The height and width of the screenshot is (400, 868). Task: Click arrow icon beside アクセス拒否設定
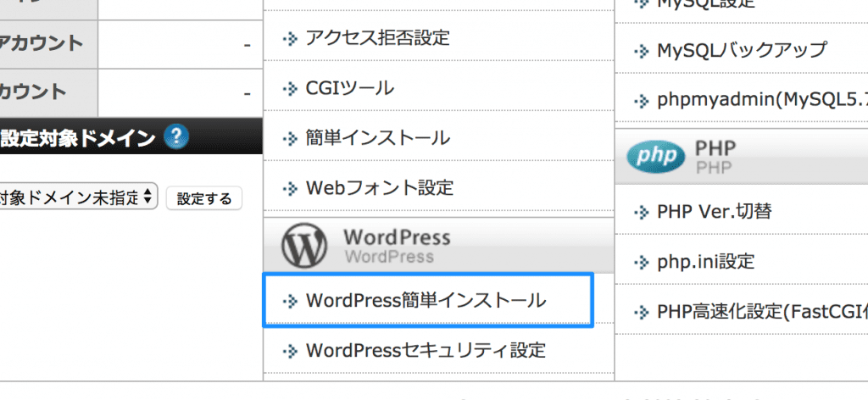pos(290,39)
